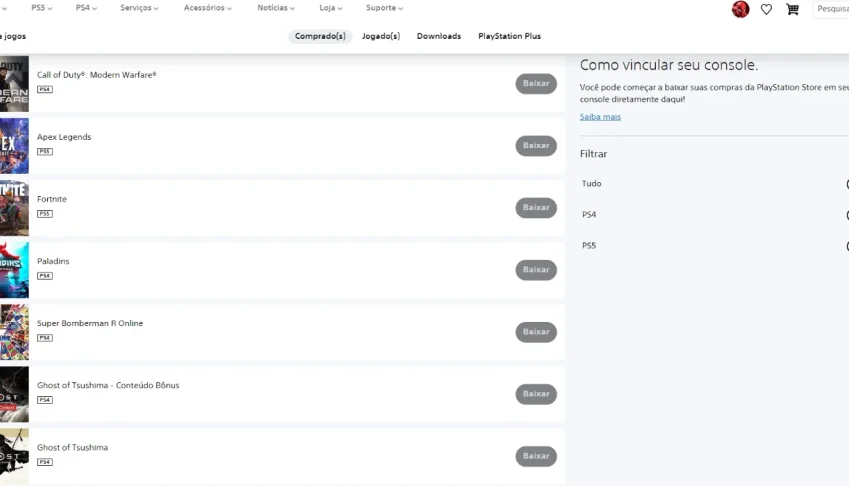Click Baixar for Super Bomberman R Online
The height and width of the screenshot is (486, 849).
coord(536,332)
